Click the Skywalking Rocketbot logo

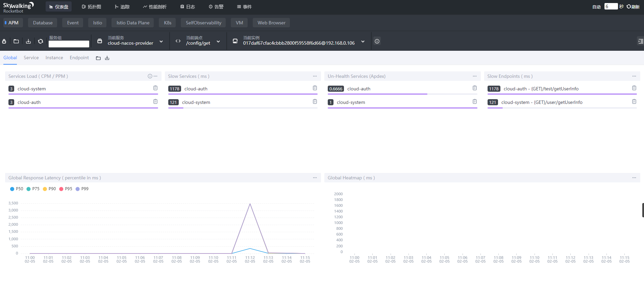tap(18, 7)
